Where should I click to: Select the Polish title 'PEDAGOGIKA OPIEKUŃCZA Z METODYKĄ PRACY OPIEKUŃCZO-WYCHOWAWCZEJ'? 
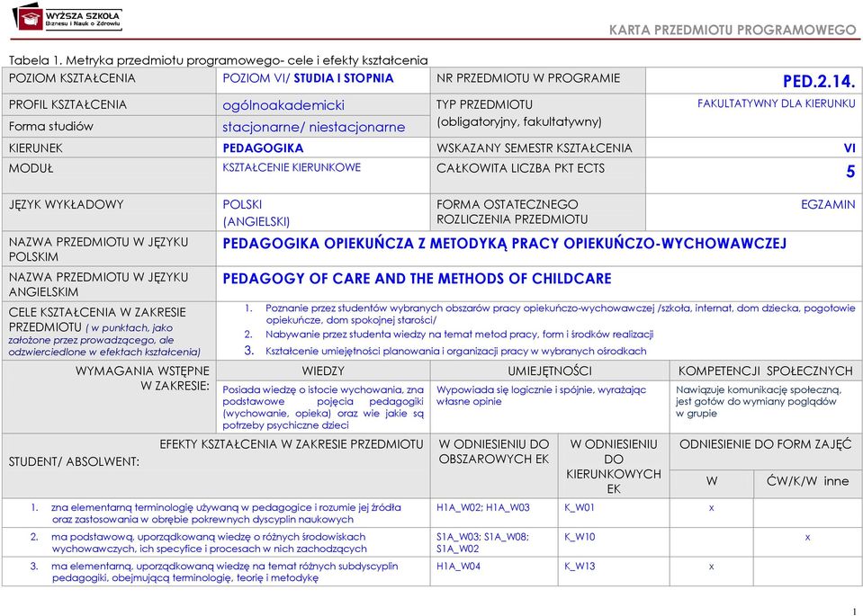[x=505, y=243]
